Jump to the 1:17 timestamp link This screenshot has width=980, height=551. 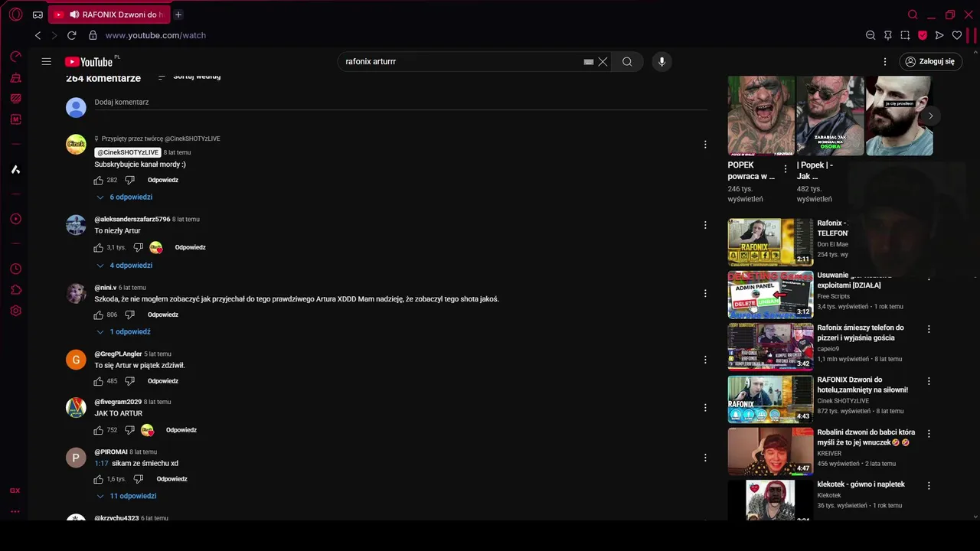click(x=101, y=464)
